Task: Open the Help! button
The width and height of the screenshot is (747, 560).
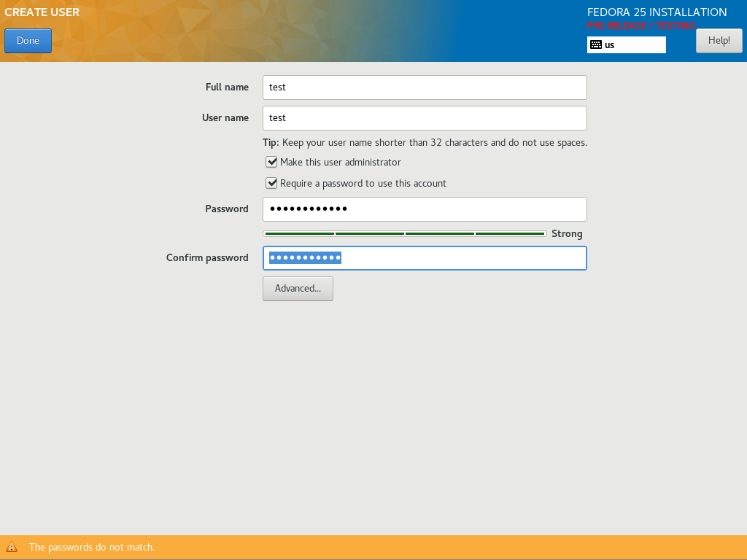Action: (719, 41)
